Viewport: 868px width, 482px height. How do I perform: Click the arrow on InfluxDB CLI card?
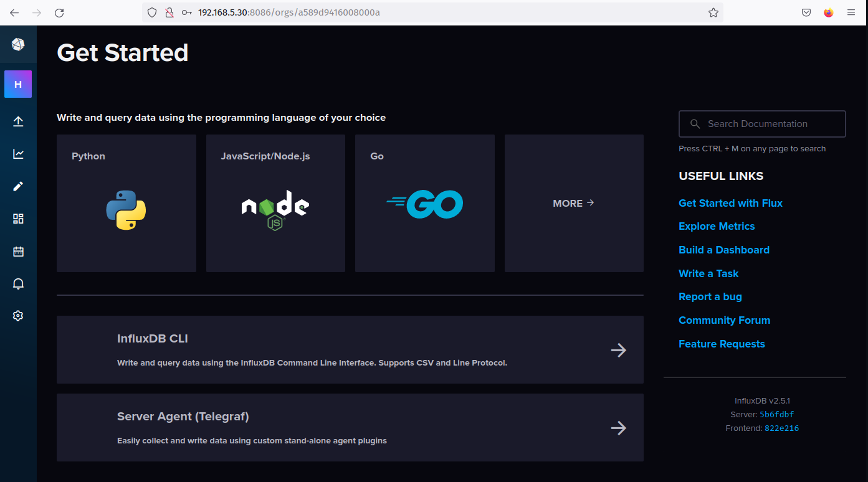618,350
